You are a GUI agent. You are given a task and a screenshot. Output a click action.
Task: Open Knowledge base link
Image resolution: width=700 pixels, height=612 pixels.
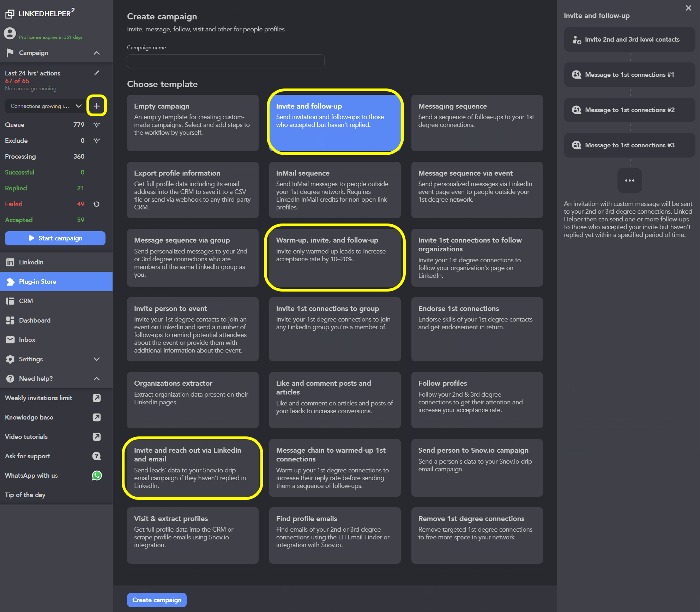coord(29,417)
